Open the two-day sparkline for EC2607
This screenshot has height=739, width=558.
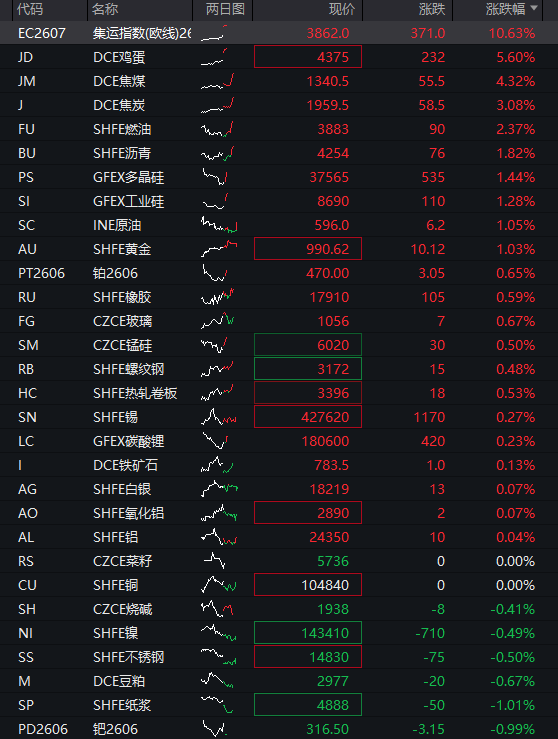tap(214, 33)
